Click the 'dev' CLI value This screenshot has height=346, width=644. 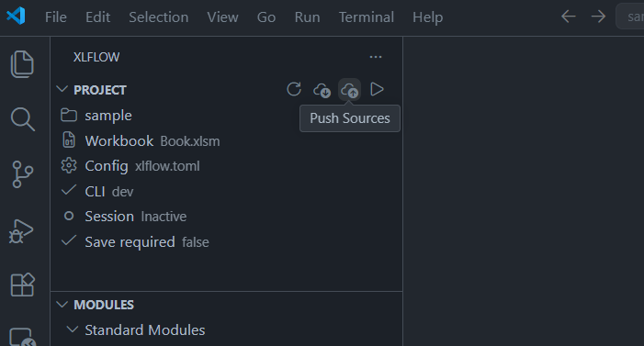pos(123,192)
